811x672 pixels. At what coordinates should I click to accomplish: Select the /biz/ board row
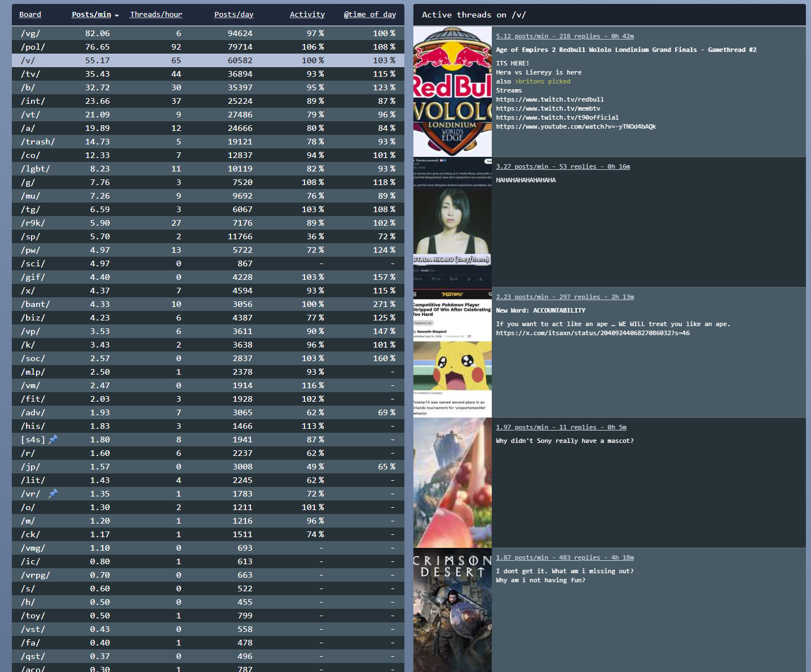tap(208, 318)
